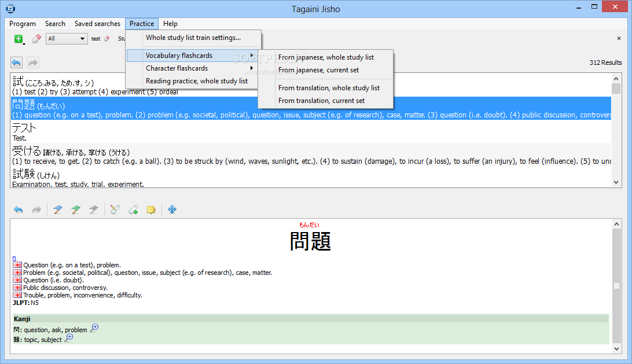Go to previous search with the blue back arrow
This screenshot has width=632, height=364.
click(x=16, y=62)
